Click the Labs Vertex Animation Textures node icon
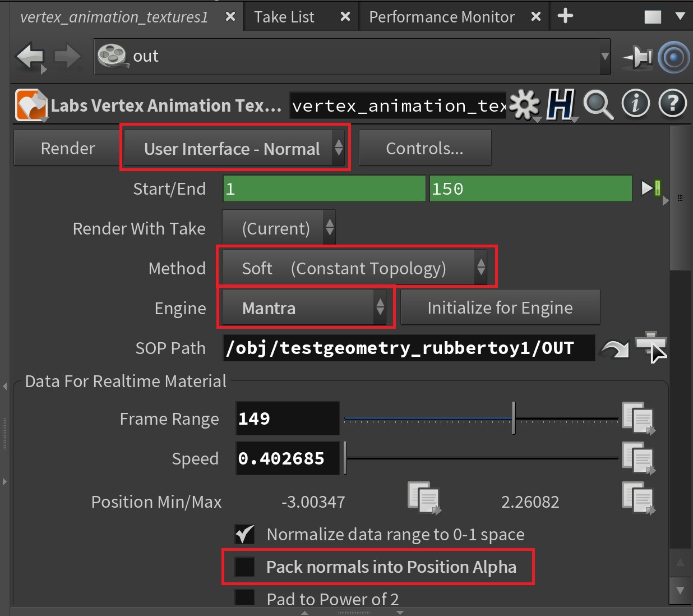693x616 pixels. (x=31, y=105)
